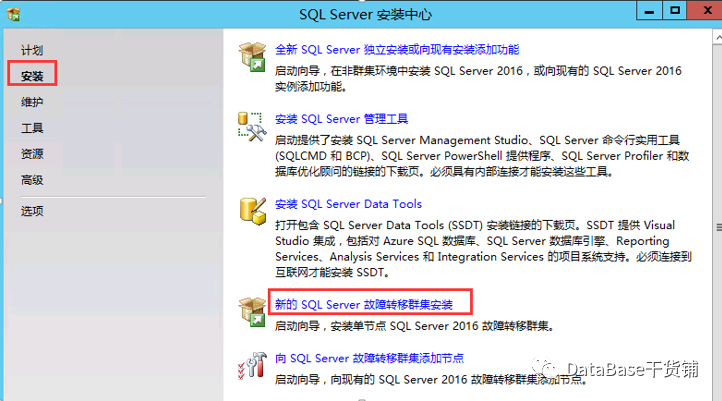Open the 选项 sidebar page

coord(32,211)
